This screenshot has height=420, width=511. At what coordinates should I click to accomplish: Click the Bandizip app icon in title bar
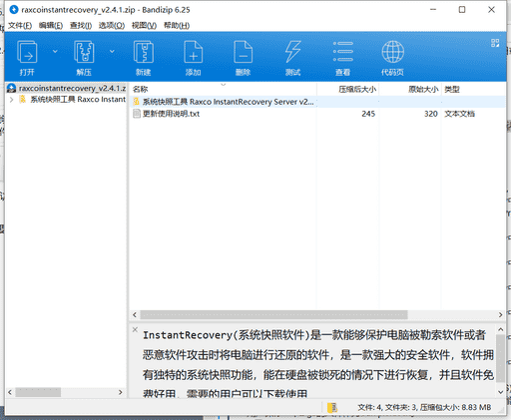[14, 10]
